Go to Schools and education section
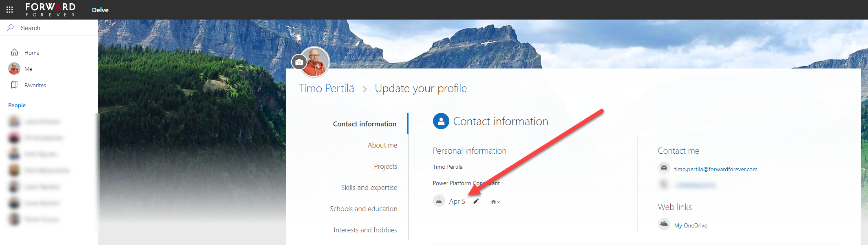The width and height of the screenshot is (868, 245). click(363, 209)
